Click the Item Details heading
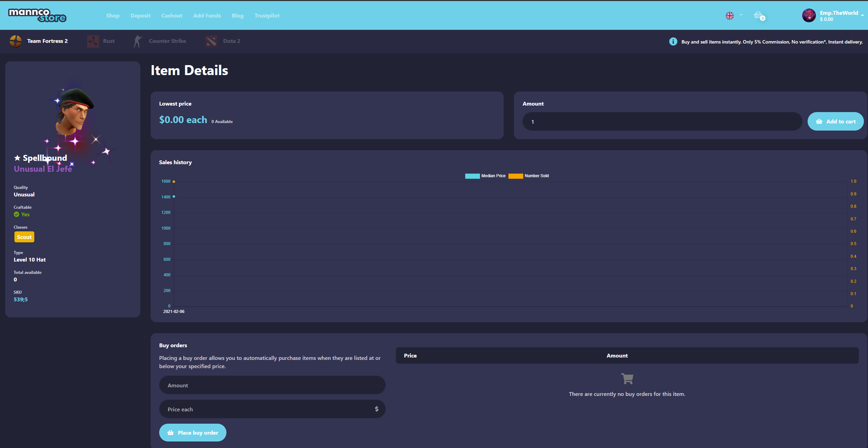Viewport: 868px width, 448px height. click(x=189, y=70)
